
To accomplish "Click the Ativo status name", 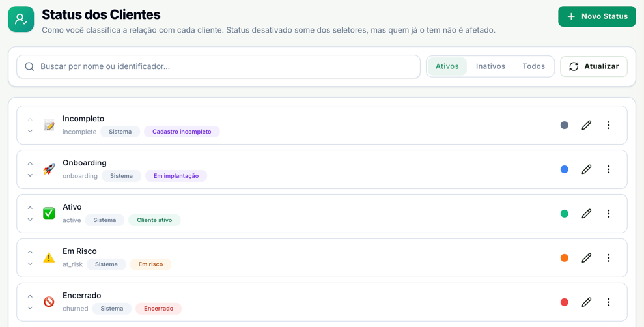I will coord(72,207).
